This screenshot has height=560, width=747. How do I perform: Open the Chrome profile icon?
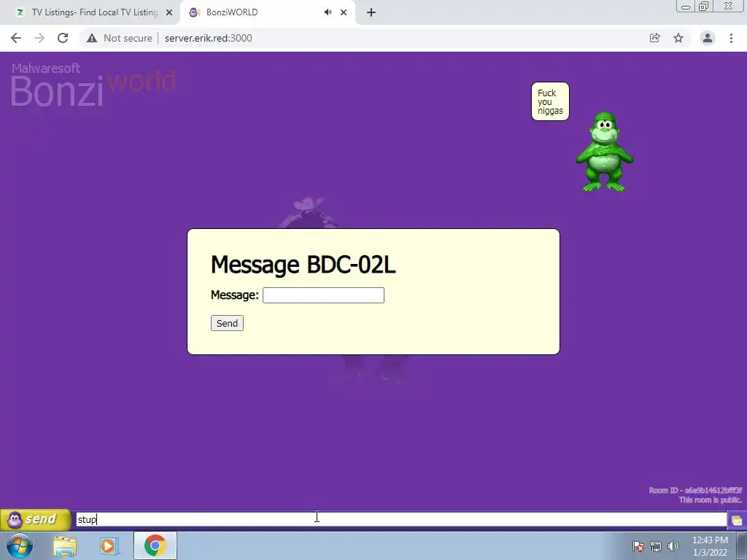pyautogui.click(x=708, y=38)
